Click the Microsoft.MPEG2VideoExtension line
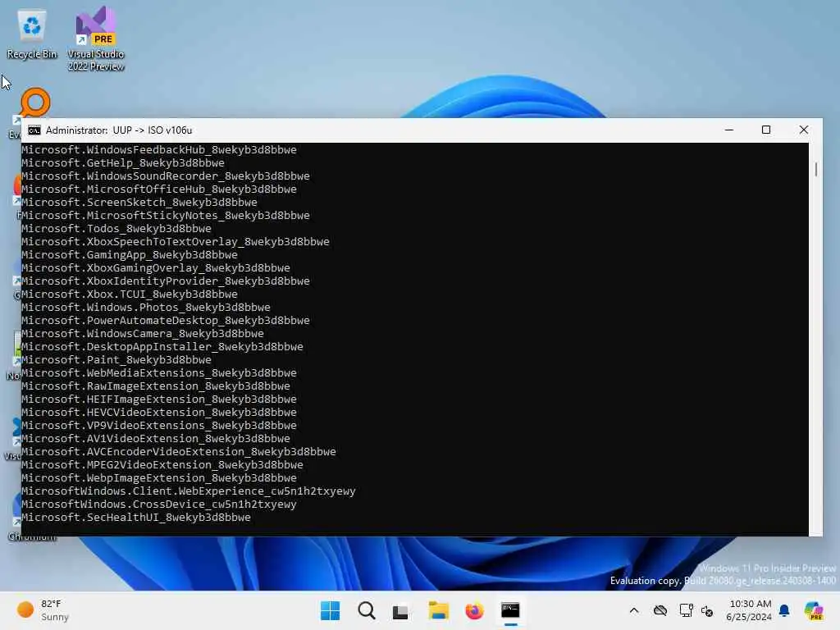 coord(162,464)
